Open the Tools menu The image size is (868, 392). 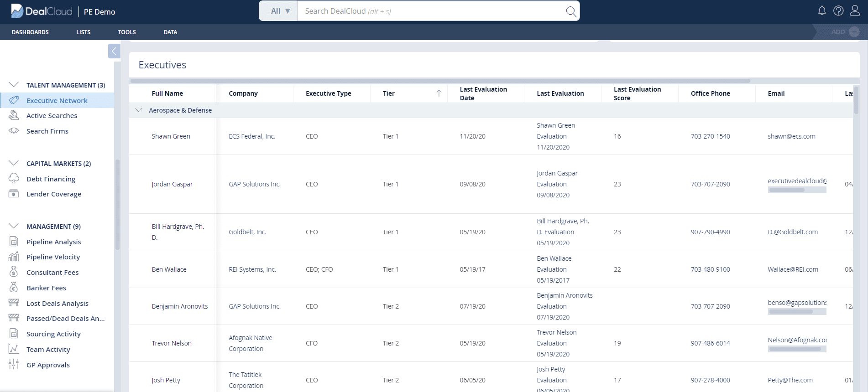coord(127,32)
